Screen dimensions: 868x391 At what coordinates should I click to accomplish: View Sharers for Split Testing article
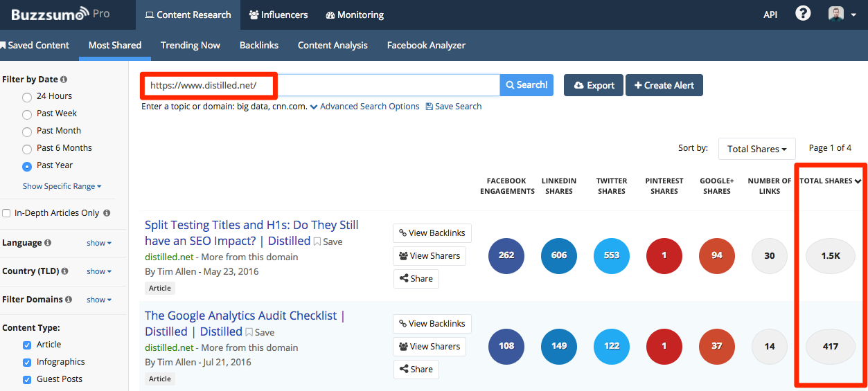429,256
